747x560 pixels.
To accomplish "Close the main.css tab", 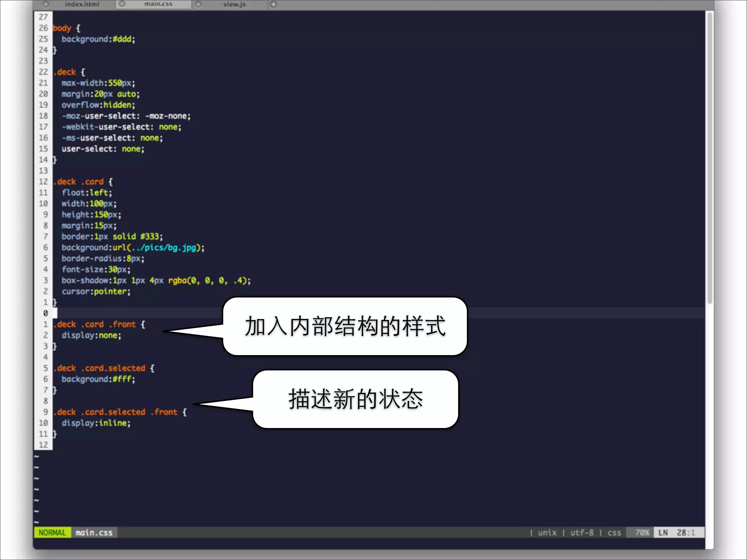I will 122,4.
